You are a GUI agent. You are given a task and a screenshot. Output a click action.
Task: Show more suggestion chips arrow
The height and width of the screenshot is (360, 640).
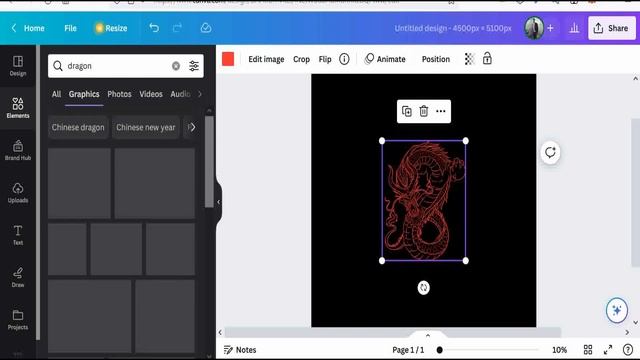[192, 127]
